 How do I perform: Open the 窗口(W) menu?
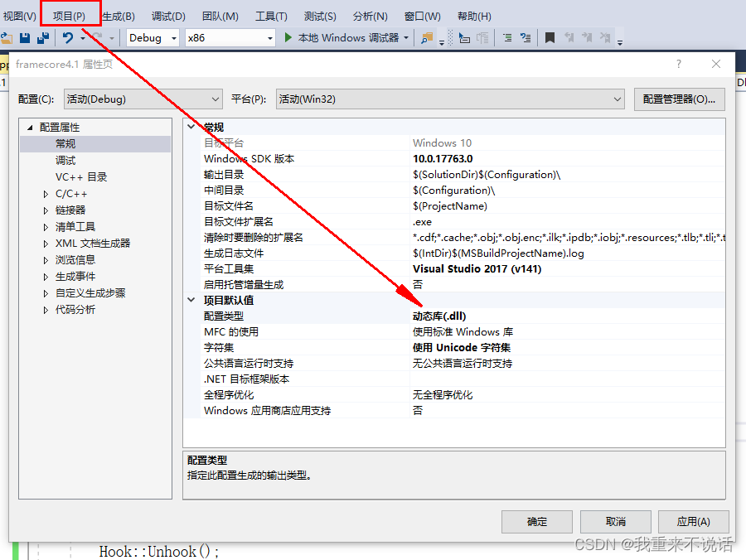[423, 17]
